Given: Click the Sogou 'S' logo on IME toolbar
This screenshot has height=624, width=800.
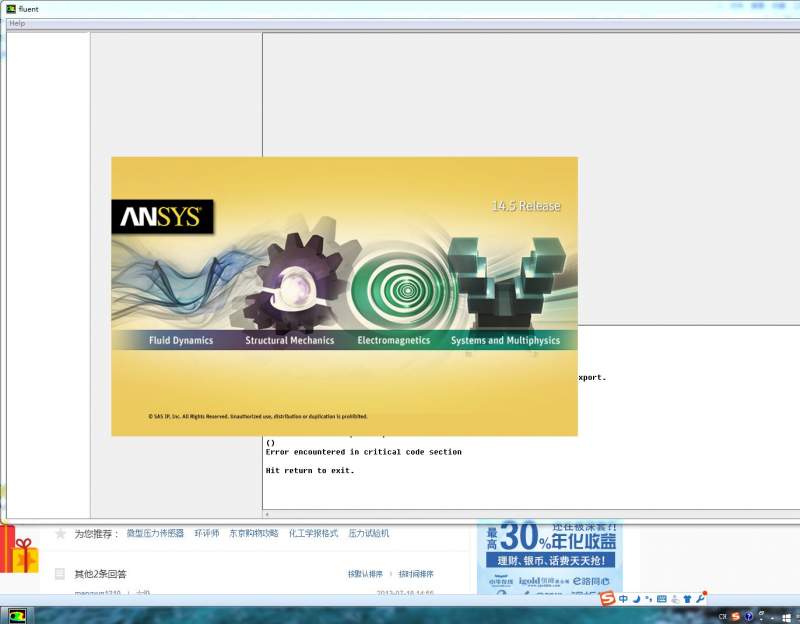Looking at the screenshot, I should point(607,598).
